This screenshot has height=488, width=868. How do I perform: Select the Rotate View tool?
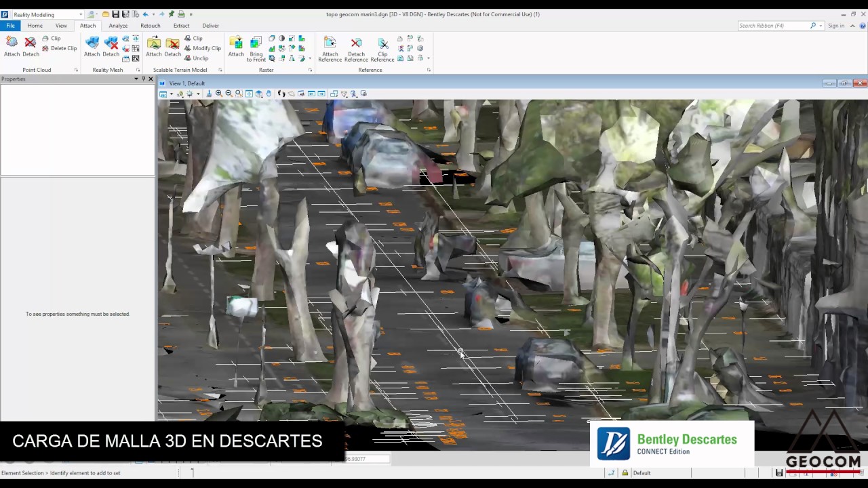259,94
